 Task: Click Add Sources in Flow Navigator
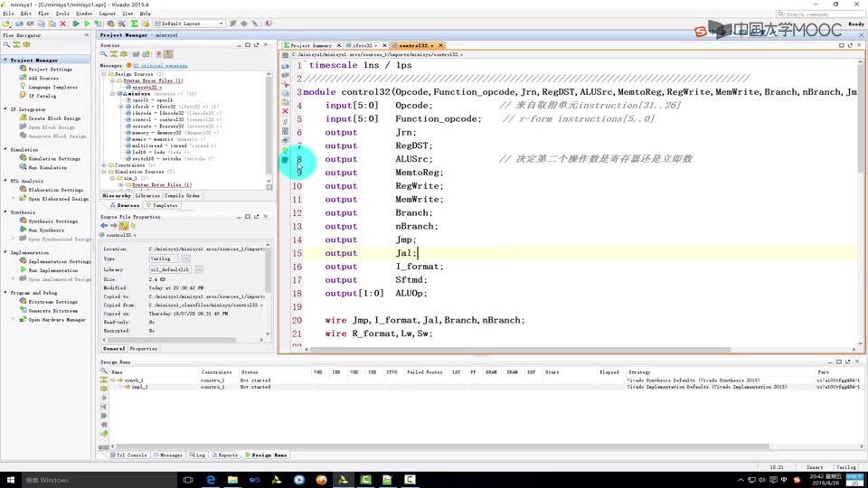(43, 78)
